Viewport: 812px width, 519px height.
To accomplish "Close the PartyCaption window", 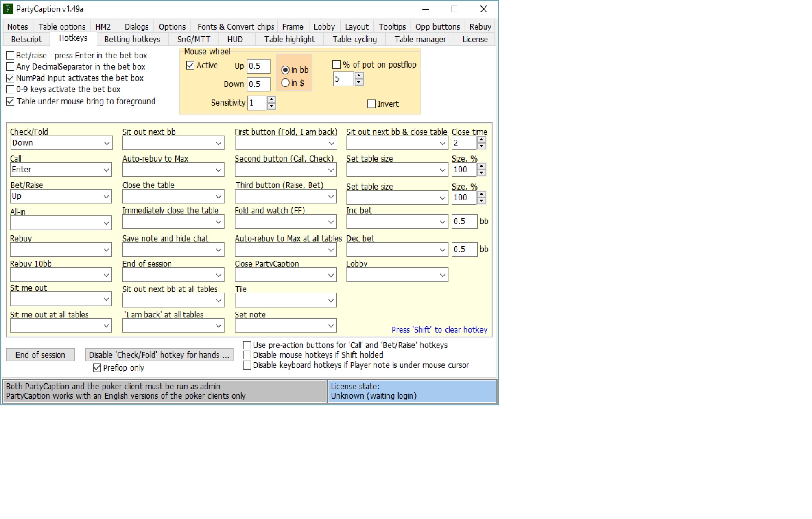I will [x=483, y=9].
